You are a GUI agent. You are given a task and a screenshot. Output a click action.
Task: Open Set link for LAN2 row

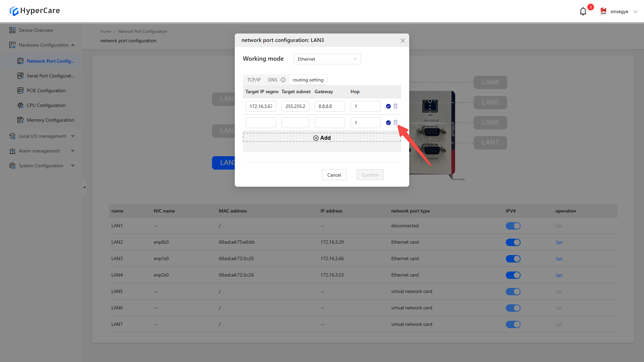[x=558, y=242]
